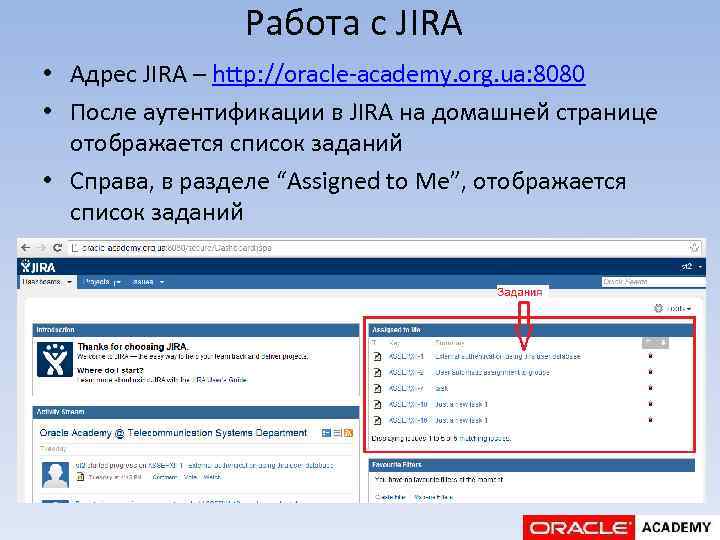Open the Projects dropdown menu
This screenshot has height=540, width=720.
[x=102, y=282]
